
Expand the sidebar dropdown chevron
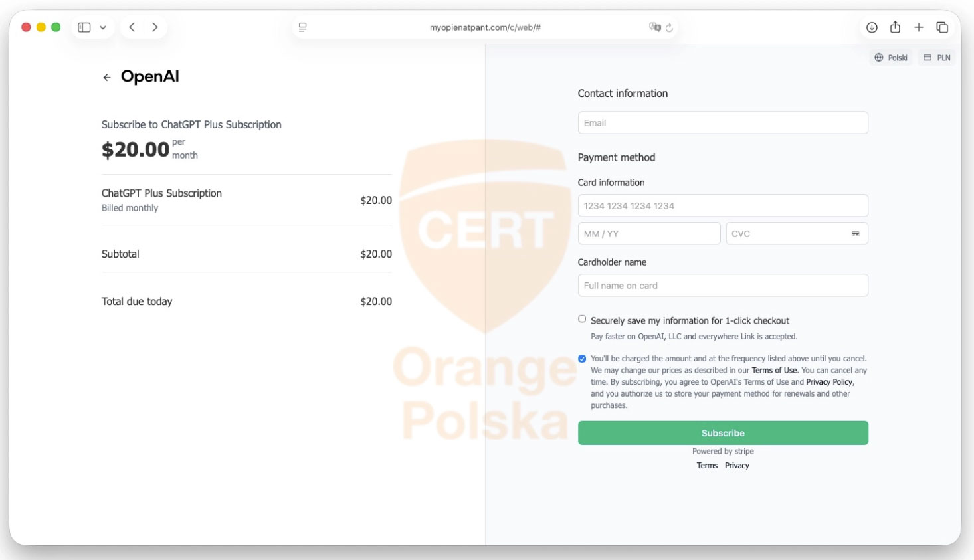[103, 27]
